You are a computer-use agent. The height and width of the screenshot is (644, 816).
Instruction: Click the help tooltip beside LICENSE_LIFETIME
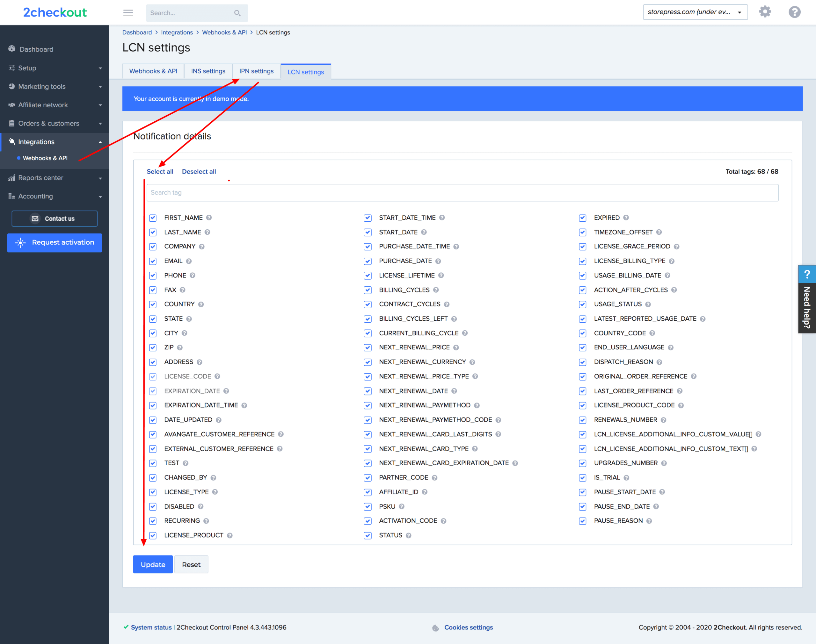[x=442, y=275]
